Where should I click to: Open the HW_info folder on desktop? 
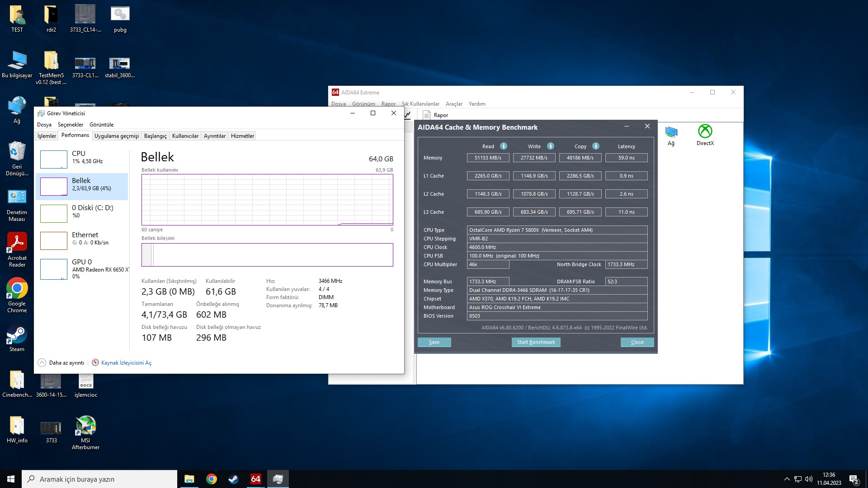pyautogui.click(x=17, y=429)
